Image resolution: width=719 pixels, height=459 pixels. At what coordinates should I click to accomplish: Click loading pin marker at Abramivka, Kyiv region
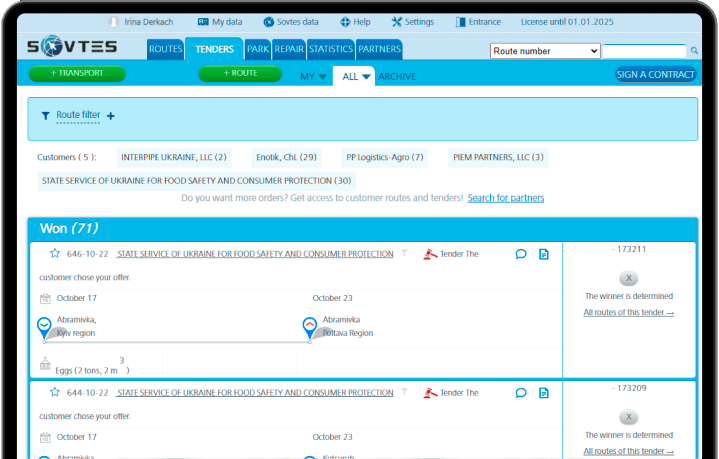click(x=44, y=328)
